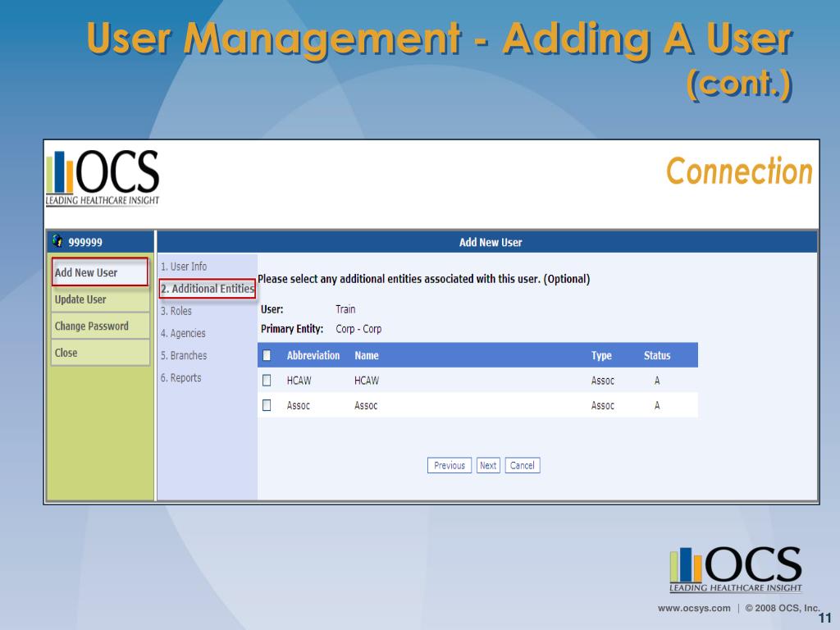Click the globe icon beside 999999
This screenshot has width=840, height=630.
[57, 242]
